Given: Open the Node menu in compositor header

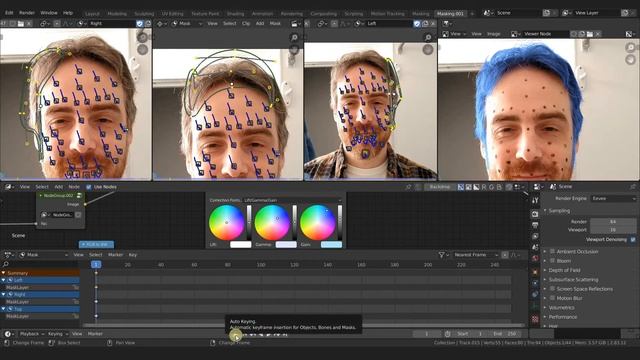Looking at the screenshot, I should click(74, 187).
